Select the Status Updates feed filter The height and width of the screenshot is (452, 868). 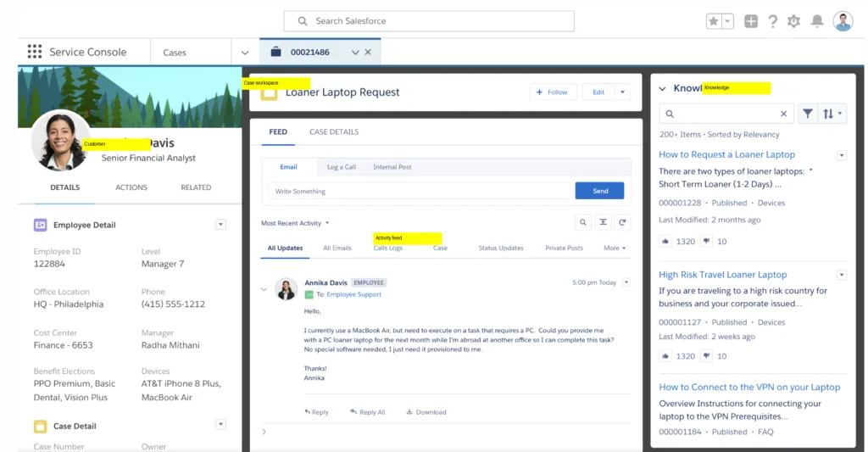[x=500, y=248]
